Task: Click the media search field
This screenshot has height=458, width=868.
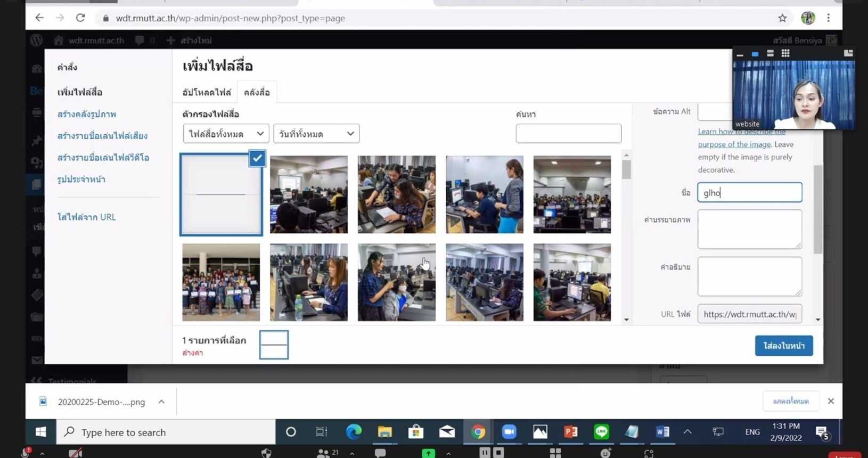Action: pyautogui.click(x=568, y=133)
